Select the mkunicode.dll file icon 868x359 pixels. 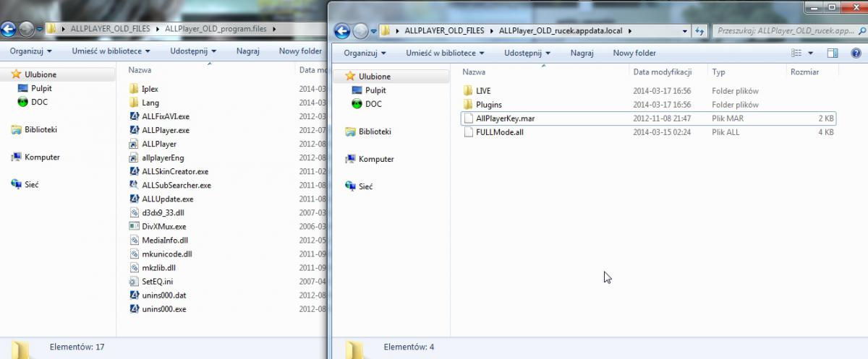pyautogui.click(x=134, y=254)
